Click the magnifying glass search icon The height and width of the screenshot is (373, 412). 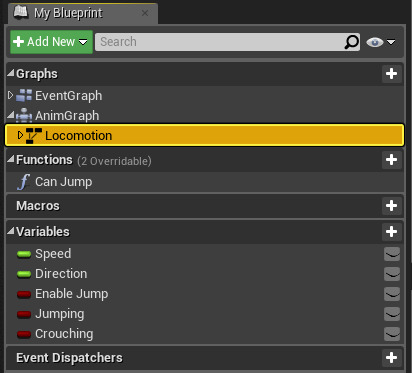pyautogui.click(x=351, y=42)
